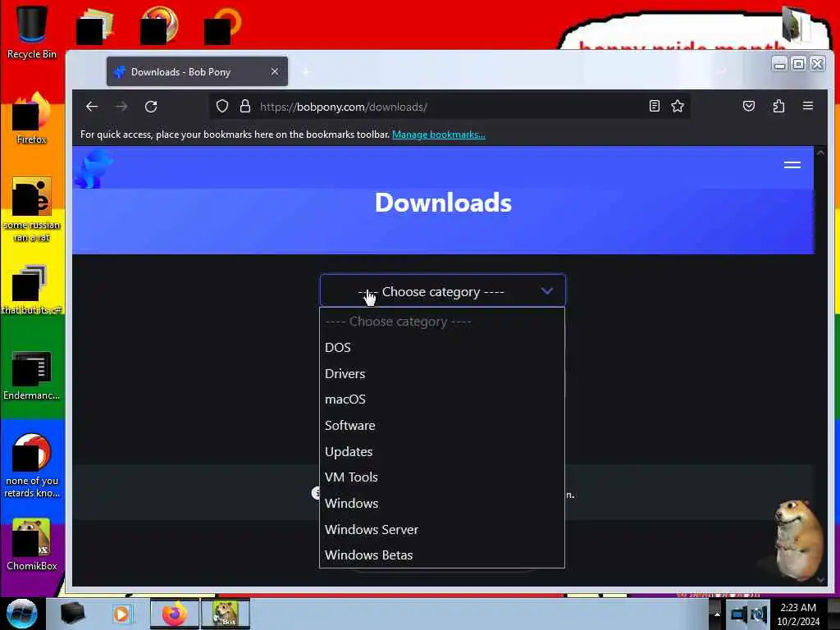Open the clock showing 2:23 AM
Image resolution: width=840 pixels, height=630 pixels.
click(x=798, y=614)
